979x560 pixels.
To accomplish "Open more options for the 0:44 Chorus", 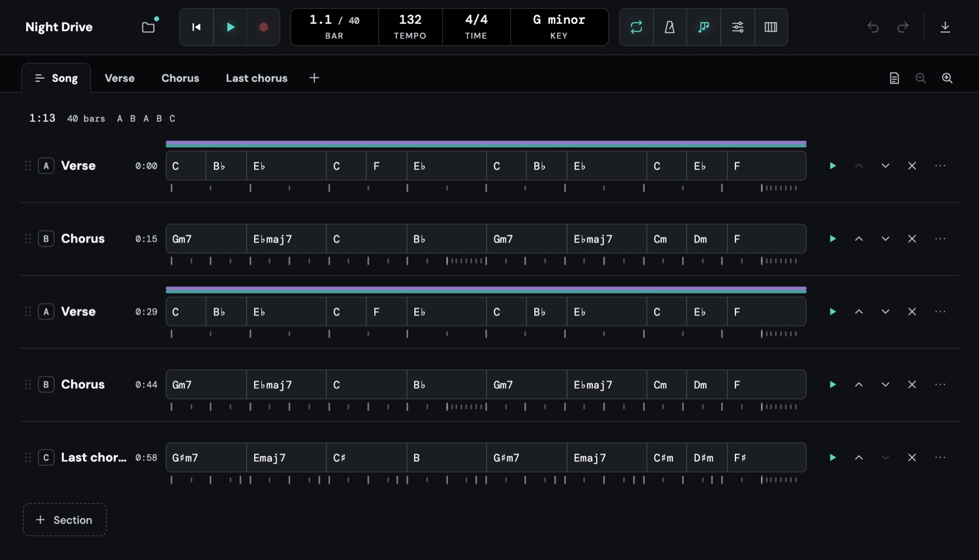I will pos(940,385).
